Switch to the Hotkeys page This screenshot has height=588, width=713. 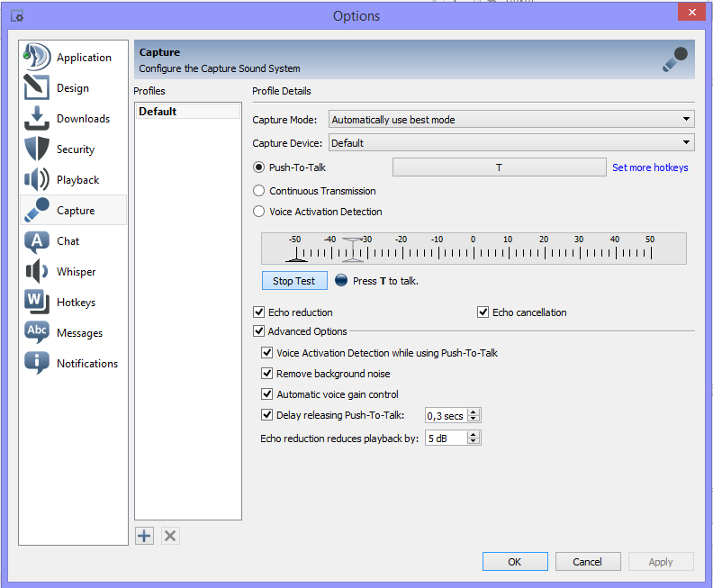(x=75, y=303)
